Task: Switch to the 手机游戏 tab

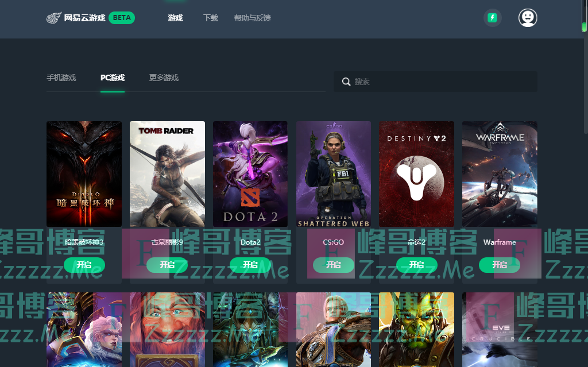Action: [61, 78]
